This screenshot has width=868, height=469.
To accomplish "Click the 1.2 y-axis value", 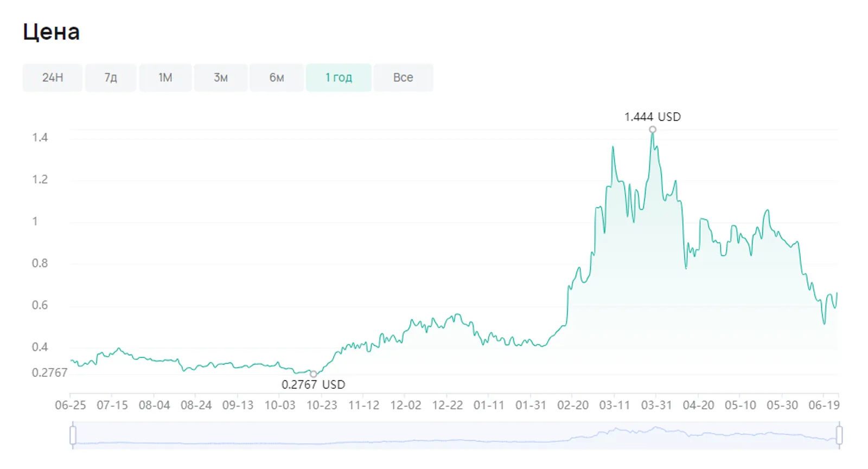I will pyautogui.click(x=40, y=179).
